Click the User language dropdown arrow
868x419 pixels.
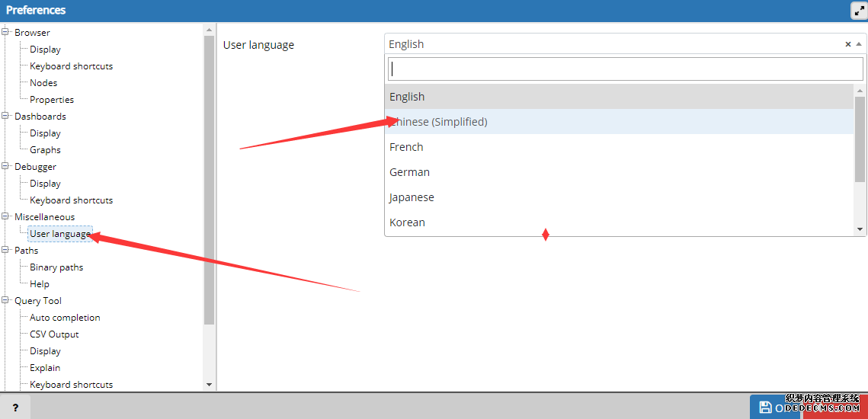(x=859, y=44)
